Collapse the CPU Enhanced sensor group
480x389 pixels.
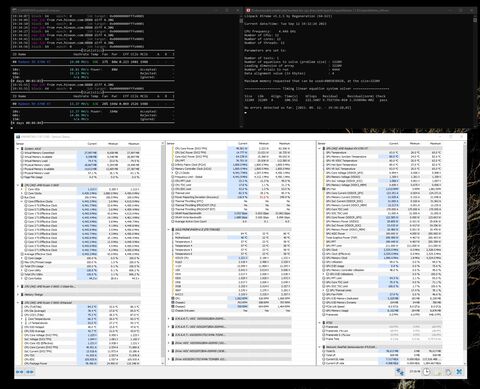[x=18, y=303]
